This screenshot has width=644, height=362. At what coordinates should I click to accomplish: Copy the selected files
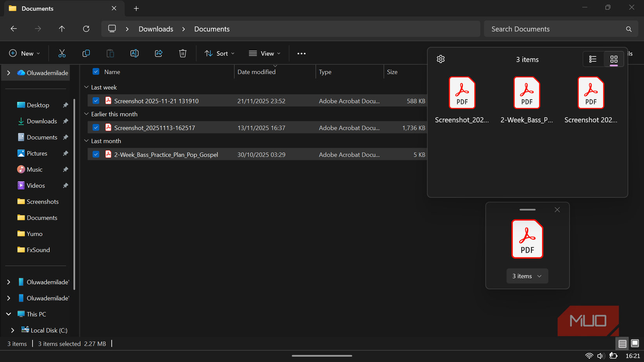click(x=86, y=53)
